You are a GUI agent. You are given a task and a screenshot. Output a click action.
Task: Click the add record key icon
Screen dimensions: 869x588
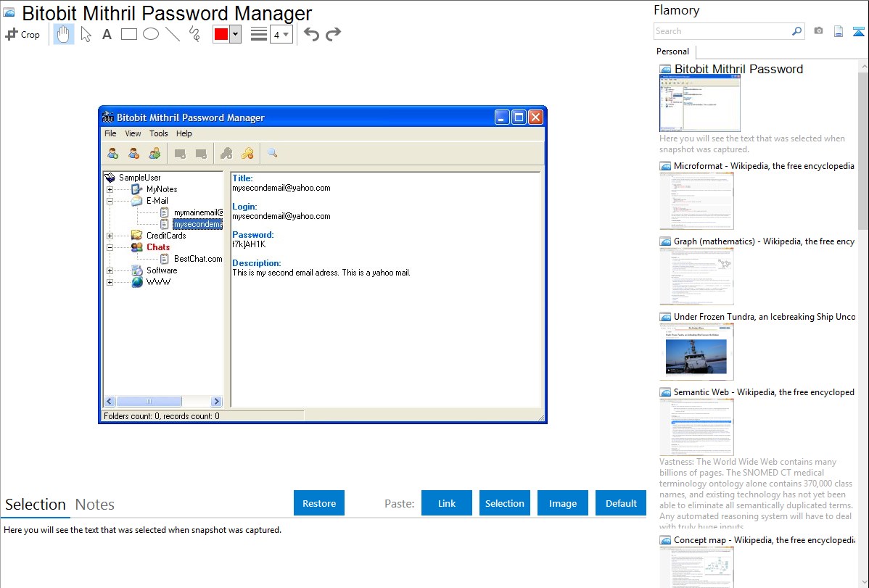[226, 154]
